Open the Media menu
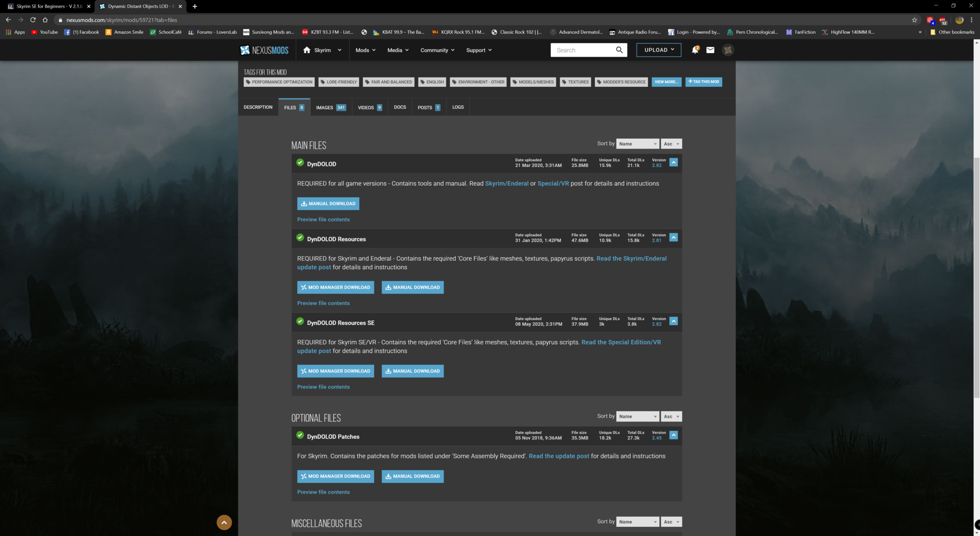Screen dimensions: 980x536 click(x=398, y=50)
